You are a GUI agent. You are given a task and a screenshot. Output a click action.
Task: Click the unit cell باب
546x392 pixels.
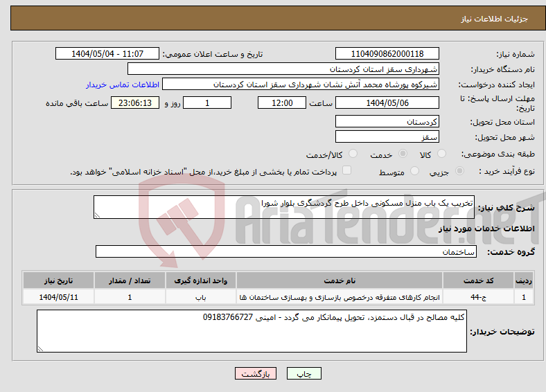point(201,297)
